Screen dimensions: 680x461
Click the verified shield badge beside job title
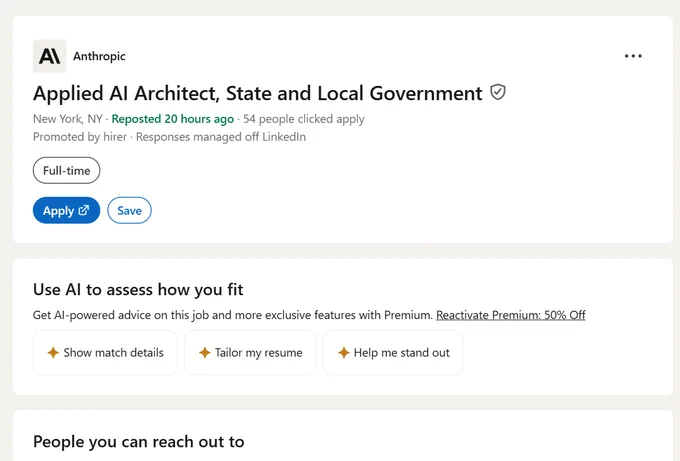click(498, 92)
